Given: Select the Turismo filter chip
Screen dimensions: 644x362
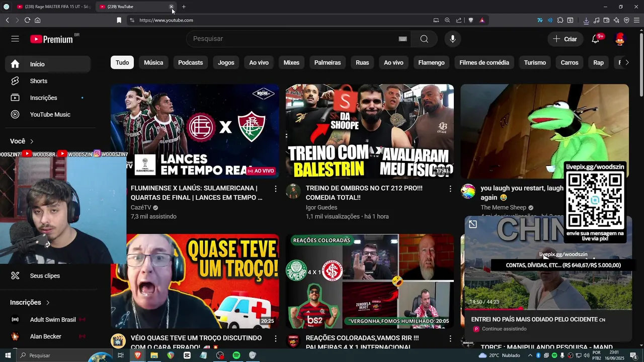Looking at the screenshot, I should (535, 62).
